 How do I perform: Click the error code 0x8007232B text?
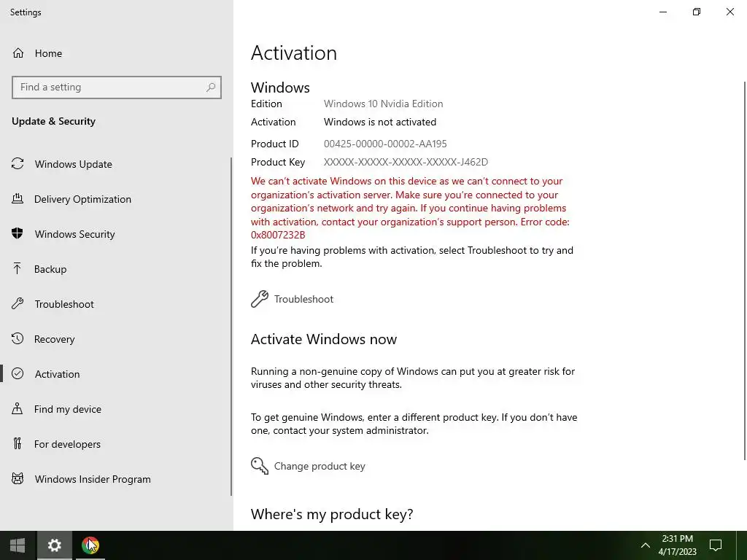pyautogui.click(x=278, y=235)
